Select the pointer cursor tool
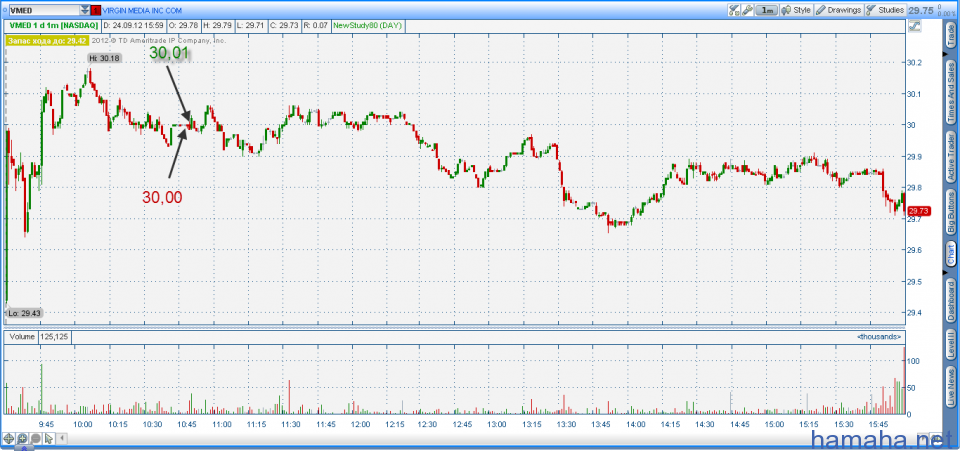 (x=49, y=438)
